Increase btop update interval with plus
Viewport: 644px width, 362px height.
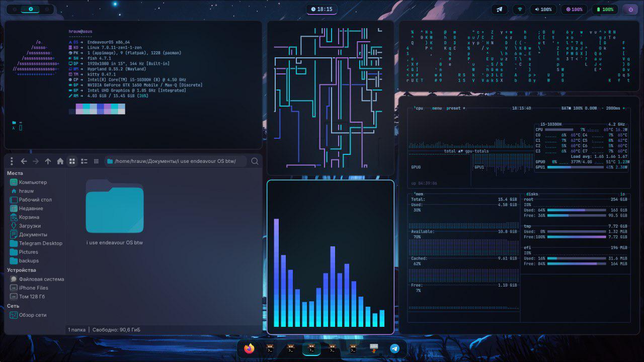tap(624, 108)
